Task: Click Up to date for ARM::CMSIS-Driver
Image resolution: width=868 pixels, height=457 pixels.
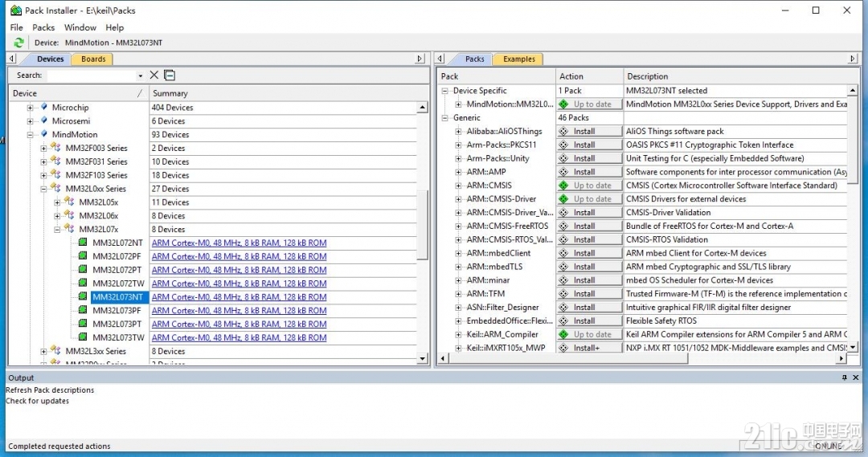Action: 589,198
